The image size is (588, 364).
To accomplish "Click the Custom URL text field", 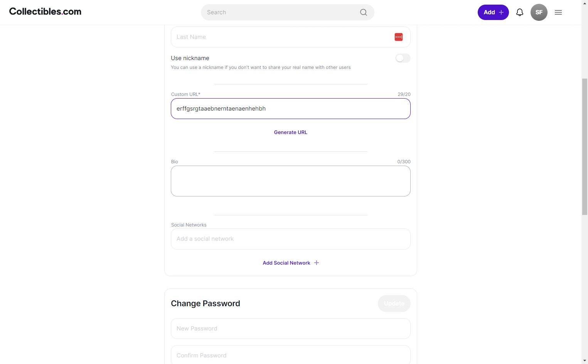I will pyautogui.click(x=291, y=109).
